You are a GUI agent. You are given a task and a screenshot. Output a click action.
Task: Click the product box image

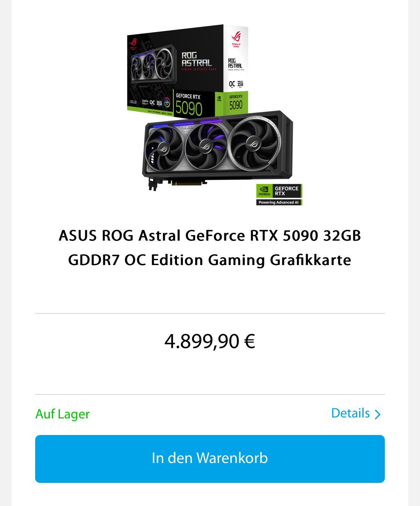188,71
